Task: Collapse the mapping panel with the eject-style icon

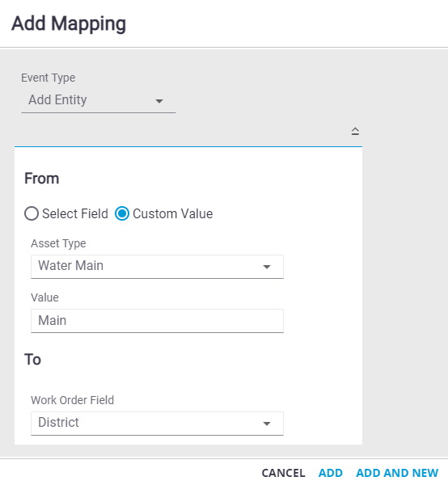Action: [x=355, y=132]
